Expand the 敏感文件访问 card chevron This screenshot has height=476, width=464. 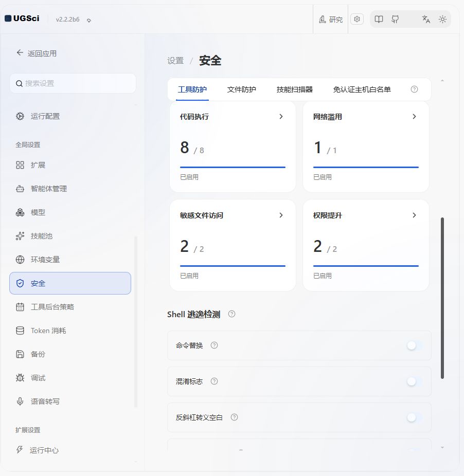point(281,215)
